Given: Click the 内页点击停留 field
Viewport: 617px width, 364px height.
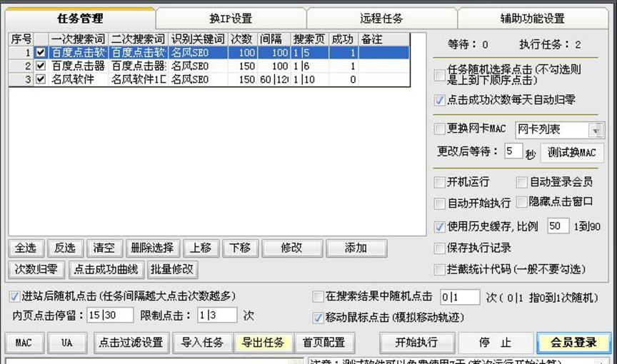Looking at the screenshot, I should point(110,315).
